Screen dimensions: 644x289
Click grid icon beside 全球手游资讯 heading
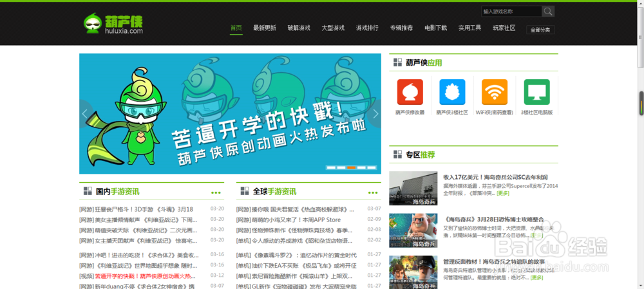click(x=245, y=191)
